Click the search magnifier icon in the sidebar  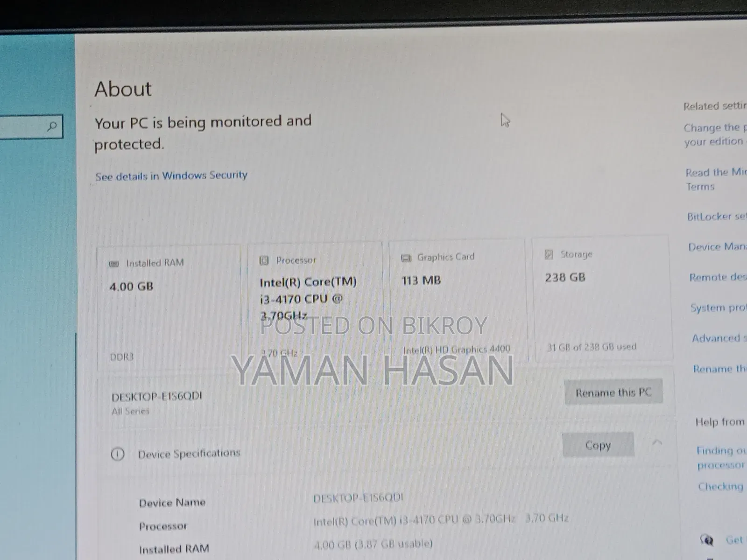pos(52,126)
